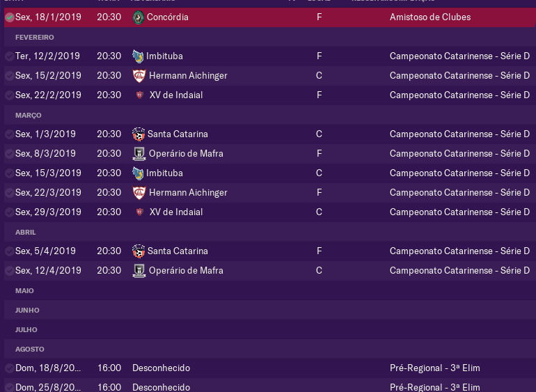536x392 pixels.
Task: Click Santa Catarina crest on 1/3/2019
Action: 139,134
